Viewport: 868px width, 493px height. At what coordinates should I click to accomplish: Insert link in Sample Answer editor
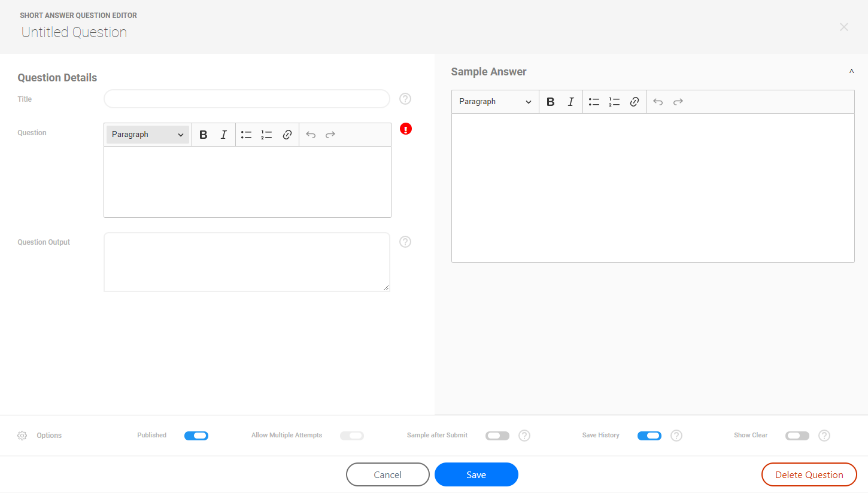(635, 102)
